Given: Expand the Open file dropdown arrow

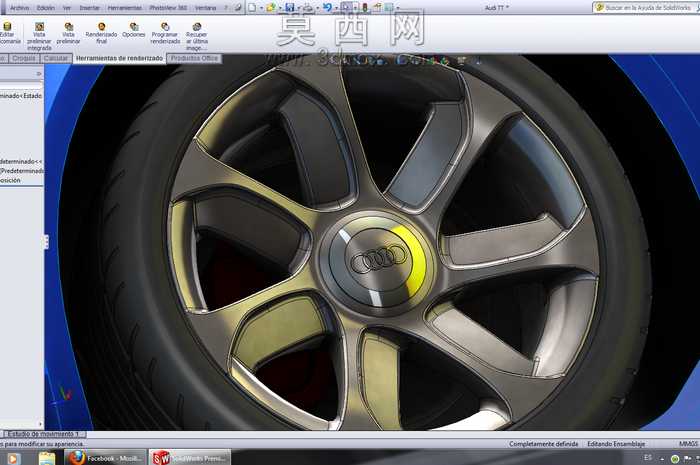Looking at the screenshot, I should tap(280, 8).
